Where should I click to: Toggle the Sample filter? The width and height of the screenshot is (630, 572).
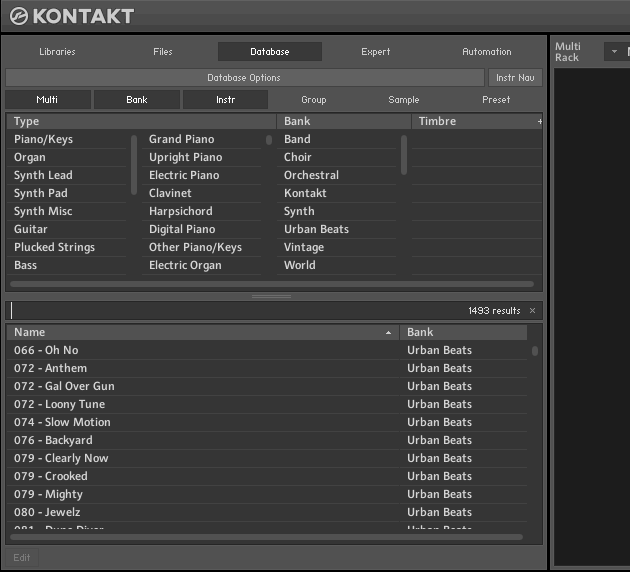point(403,100)
